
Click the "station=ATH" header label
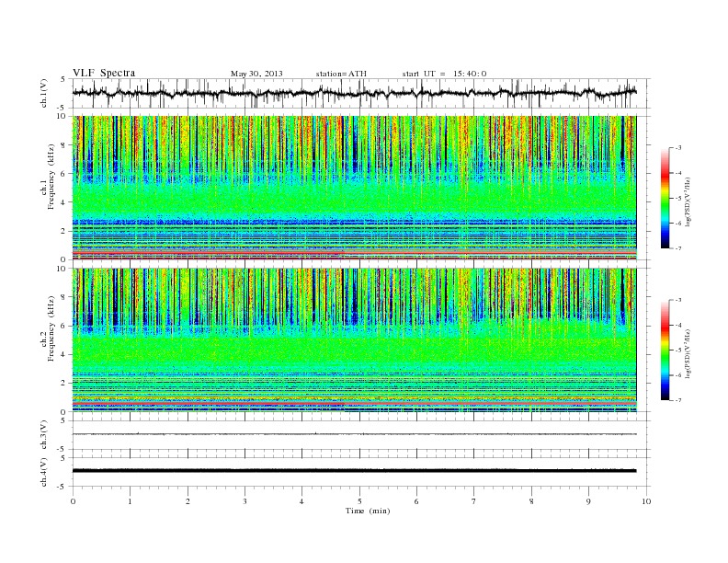341,74
